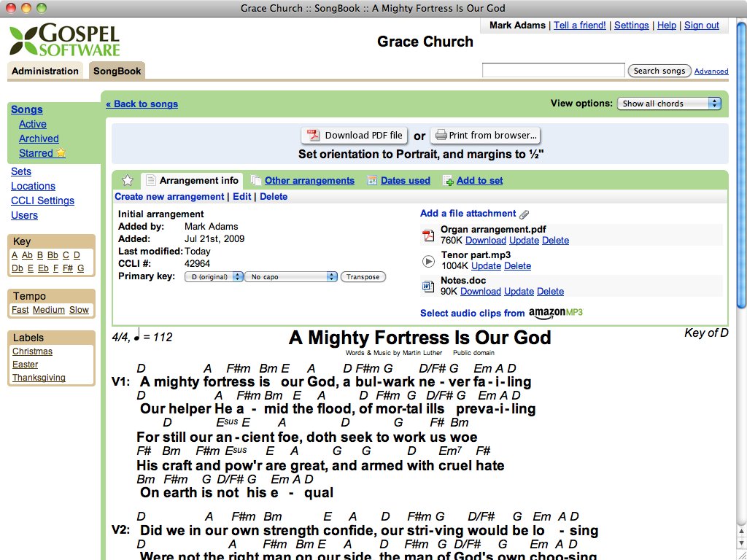Open the Dates used tab
The height and width of the screenshot is (560, 747).
tap(406, 181)
